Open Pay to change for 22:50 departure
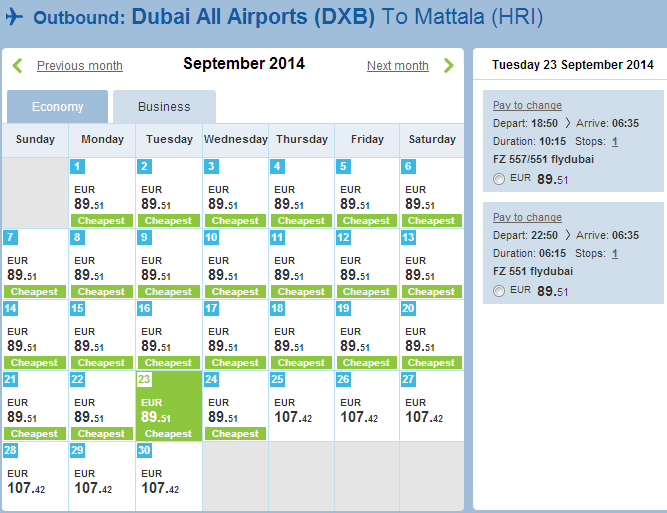Viewport: 667px width, 513px height. point(527,217)
